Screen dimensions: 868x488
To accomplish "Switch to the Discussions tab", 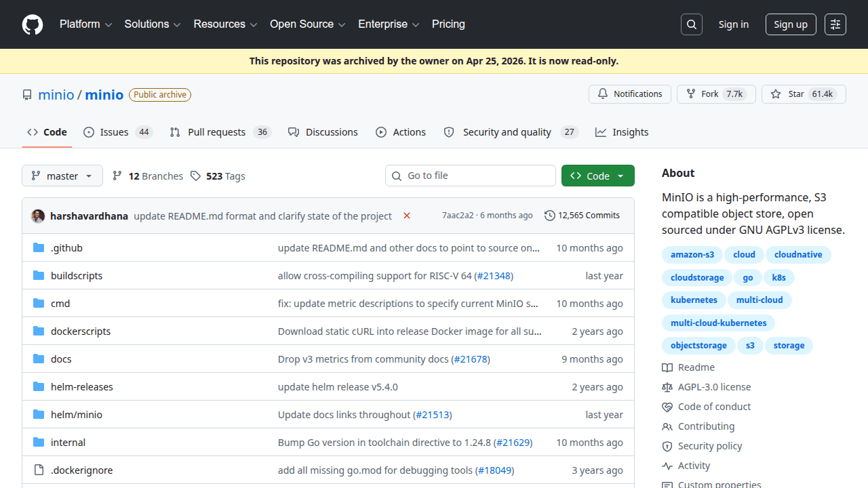I will [x=323, y=132].
